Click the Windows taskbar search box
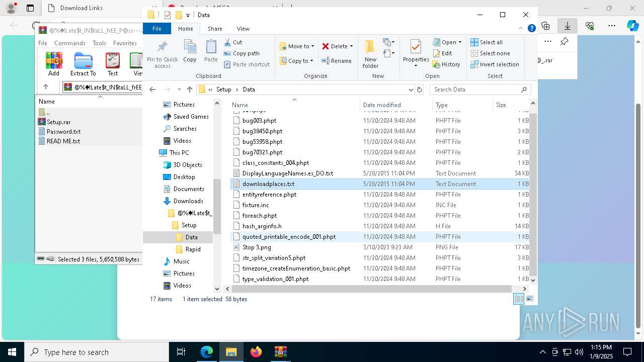Viewport: 644px width, 362px height. click(97, 352)
